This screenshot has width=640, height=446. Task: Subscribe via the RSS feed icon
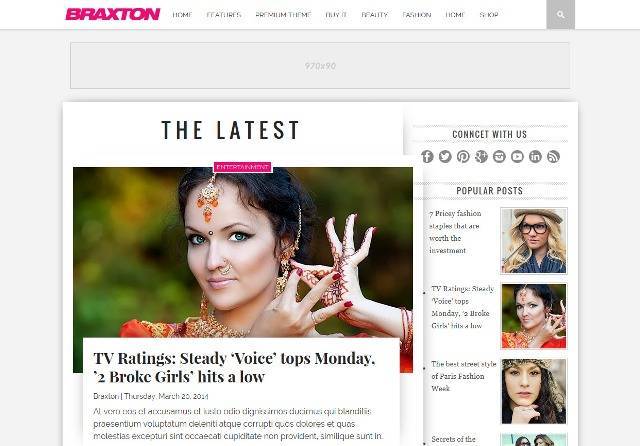coord(553,157)
